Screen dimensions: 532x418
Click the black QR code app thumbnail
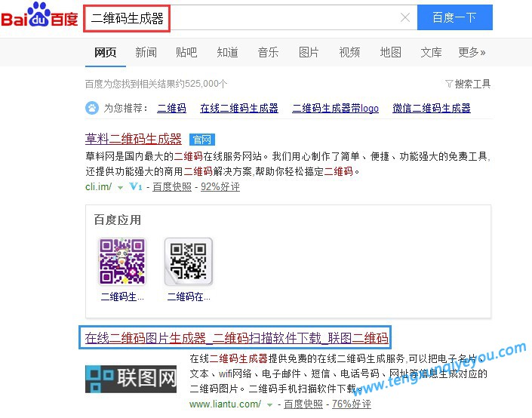(189, 262)
